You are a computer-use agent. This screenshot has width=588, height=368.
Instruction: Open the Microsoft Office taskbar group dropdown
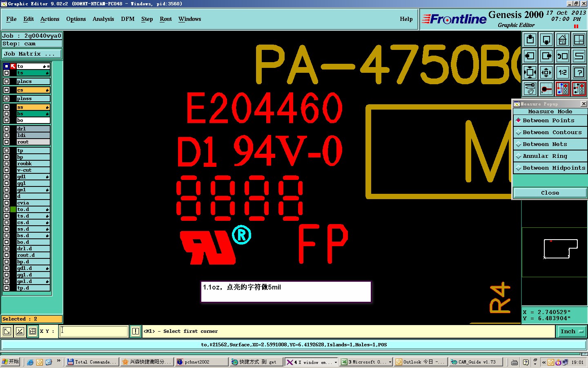click(390, 362)
